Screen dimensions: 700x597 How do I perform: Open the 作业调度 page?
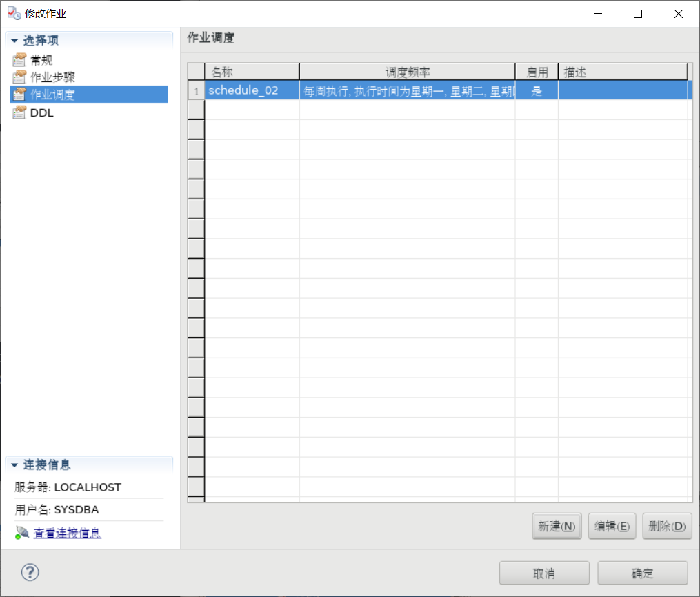pyautogui.click(x=89, y=95)
